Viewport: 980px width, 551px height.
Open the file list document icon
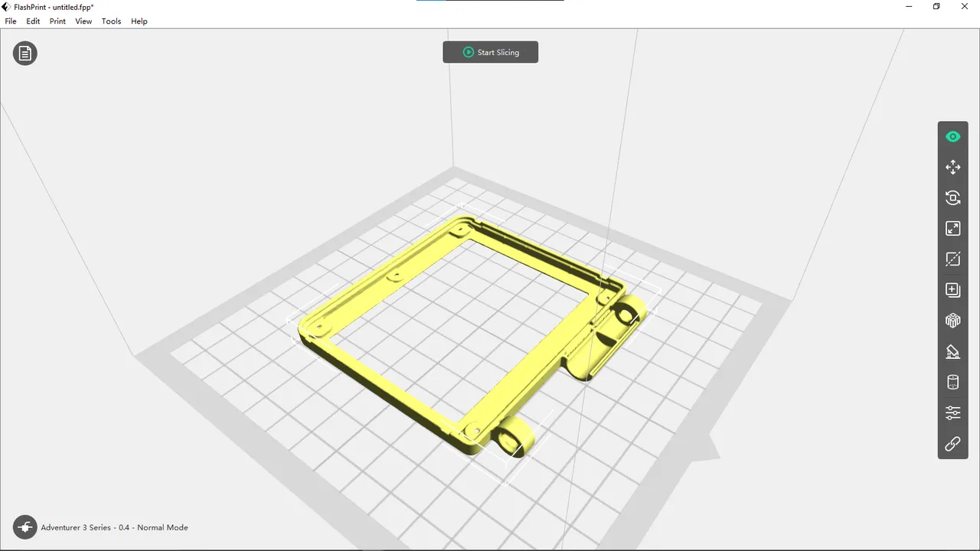25,54
